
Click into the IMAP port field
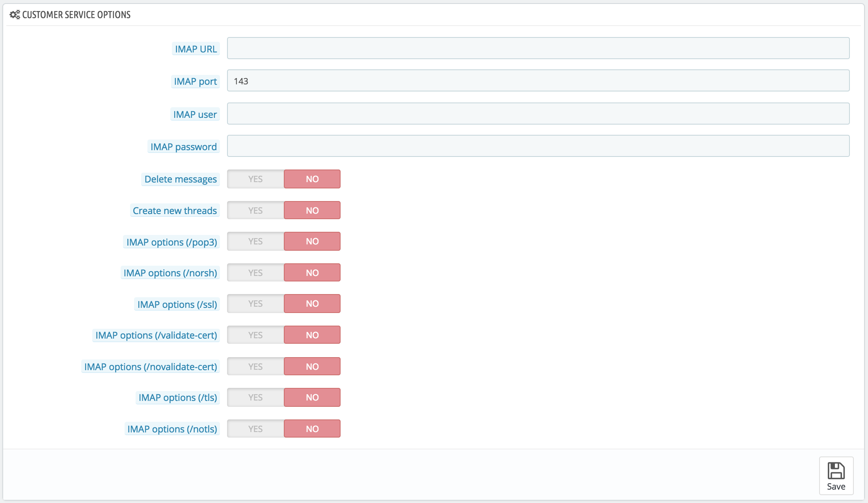[x=538, y=81]
